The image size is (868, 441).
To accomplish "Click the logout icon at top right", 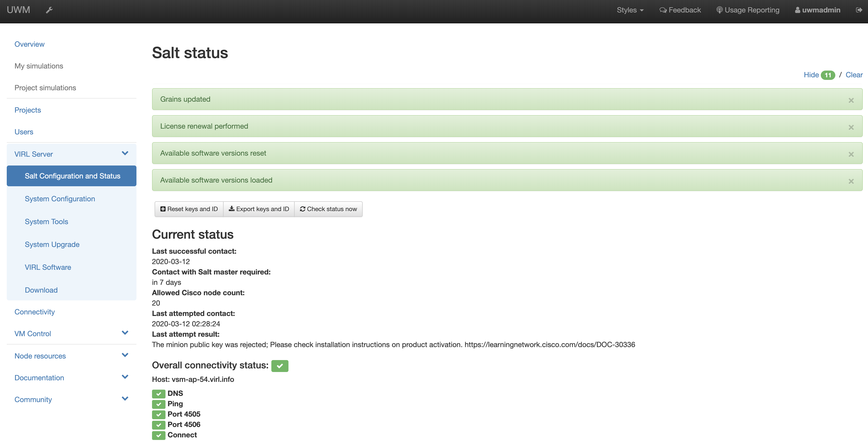I will pos(859,10).
